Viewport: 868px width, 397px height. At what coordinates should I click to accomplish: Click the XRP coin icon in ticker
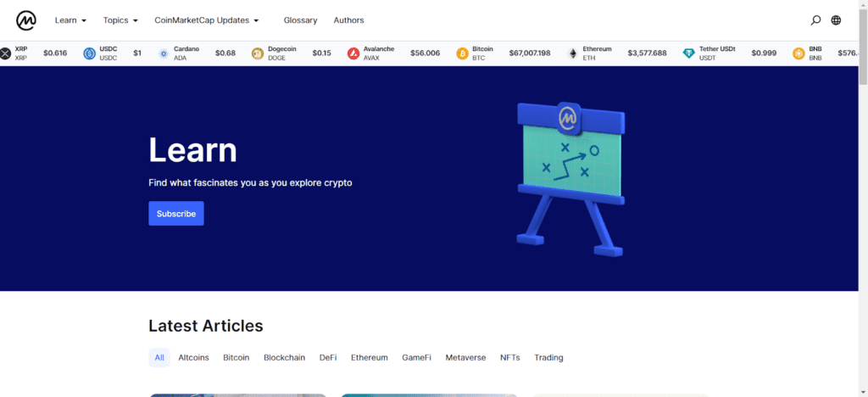click(6, 53)
